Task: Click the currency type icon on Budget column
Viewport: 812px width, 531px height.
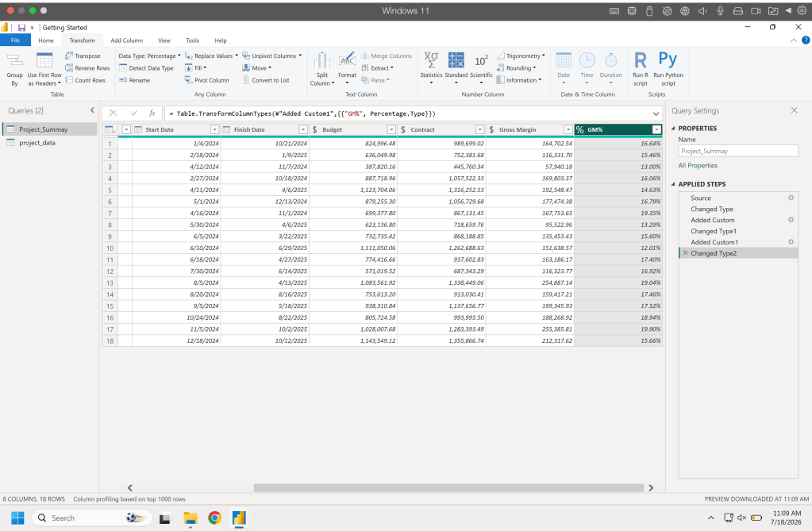Action: (x=315, y=129)
